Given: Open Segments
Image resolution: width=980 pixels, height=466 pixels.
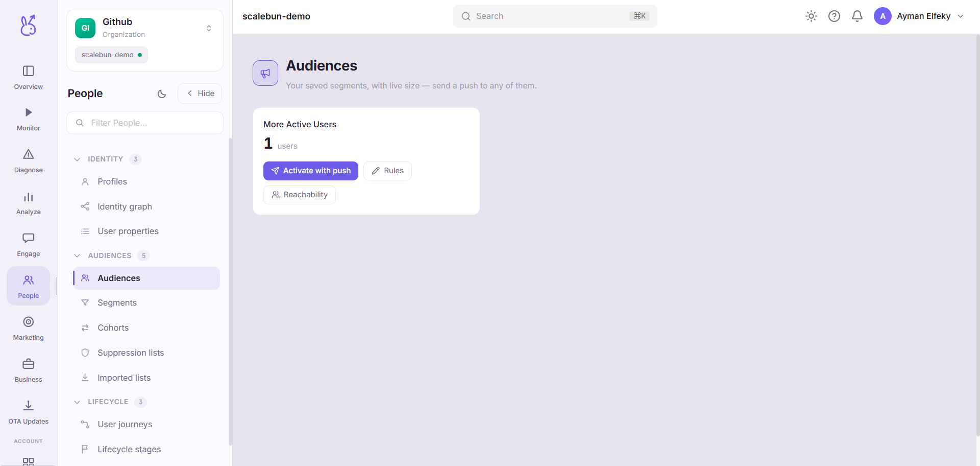Looking at the screenshot, I should [146, 303].
